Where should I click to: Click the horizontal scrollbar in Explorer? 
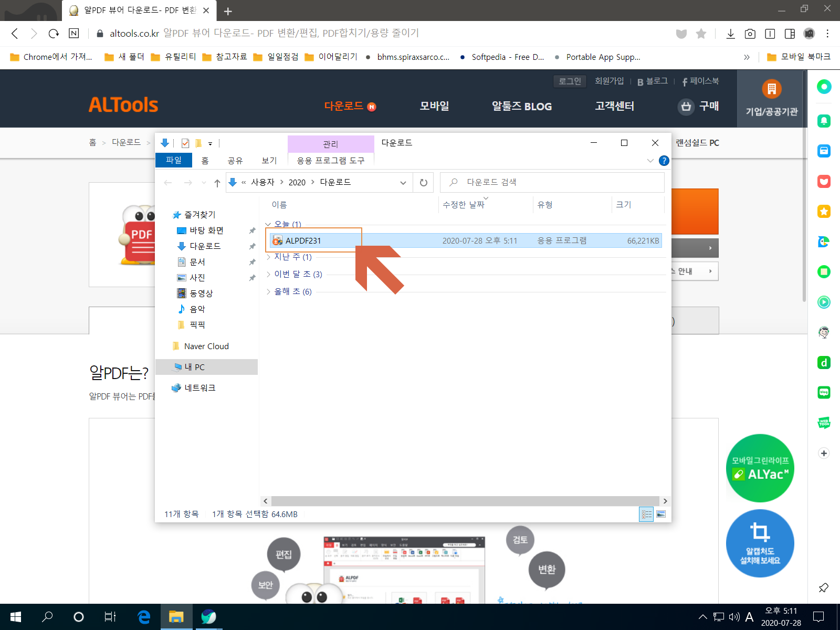pos(465,501)
